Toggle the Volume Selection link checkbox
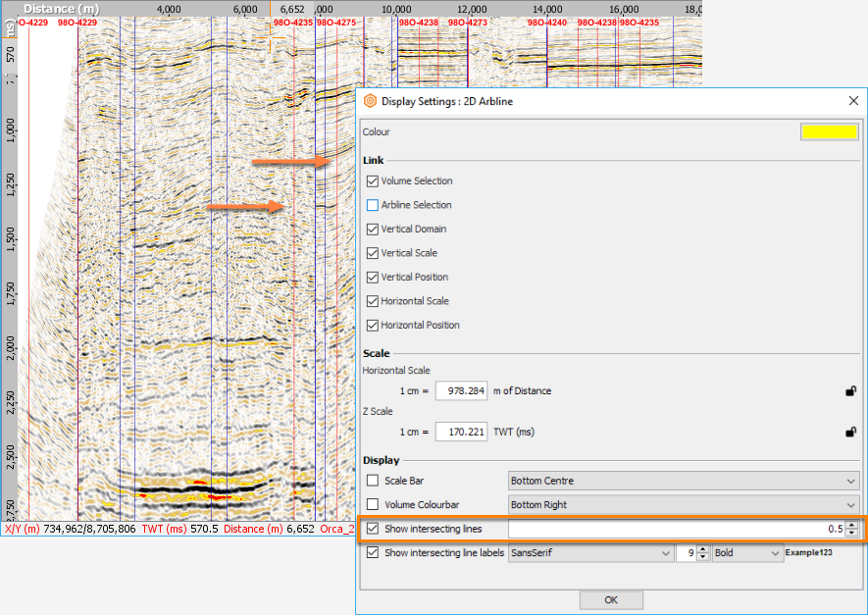868x615 pixels. (x=373, y=181)
